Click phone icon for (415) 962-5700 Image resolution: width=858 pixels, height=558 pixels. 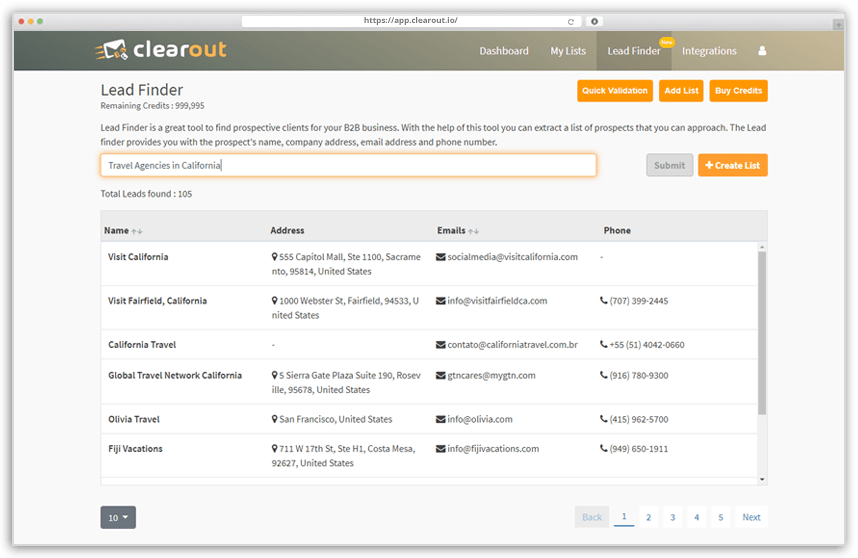[x=604, y=418]
